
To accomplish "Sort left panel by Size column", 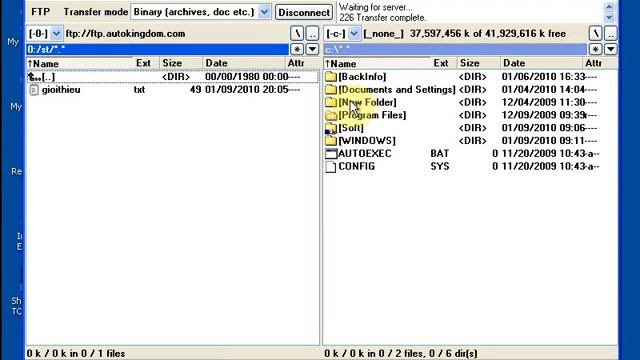I will point(180,63).
